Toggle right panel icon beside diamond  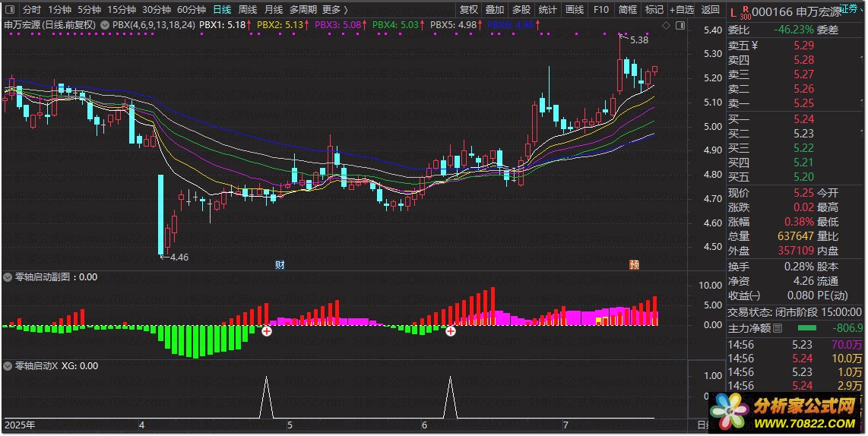click(681, 26)
